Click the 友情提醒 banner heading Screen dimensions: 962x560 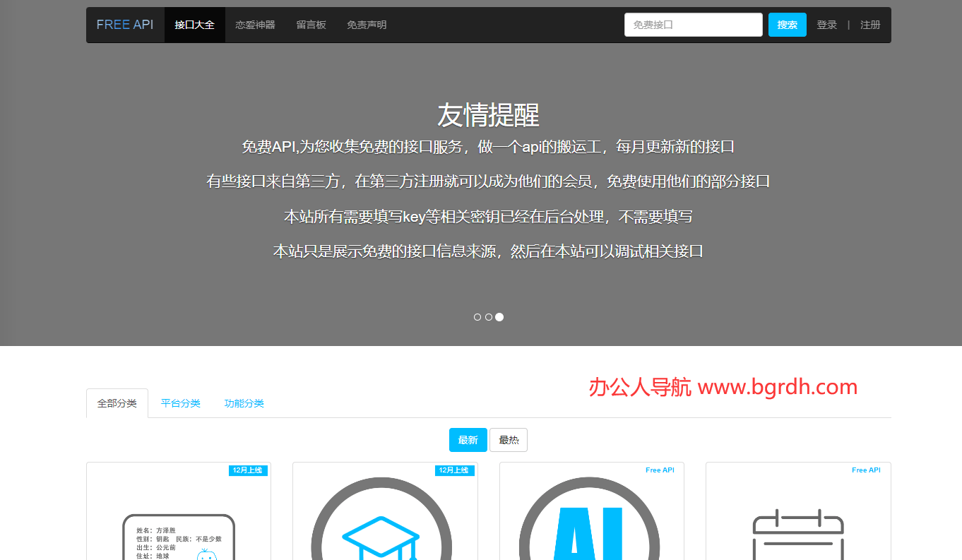(488, 114)
